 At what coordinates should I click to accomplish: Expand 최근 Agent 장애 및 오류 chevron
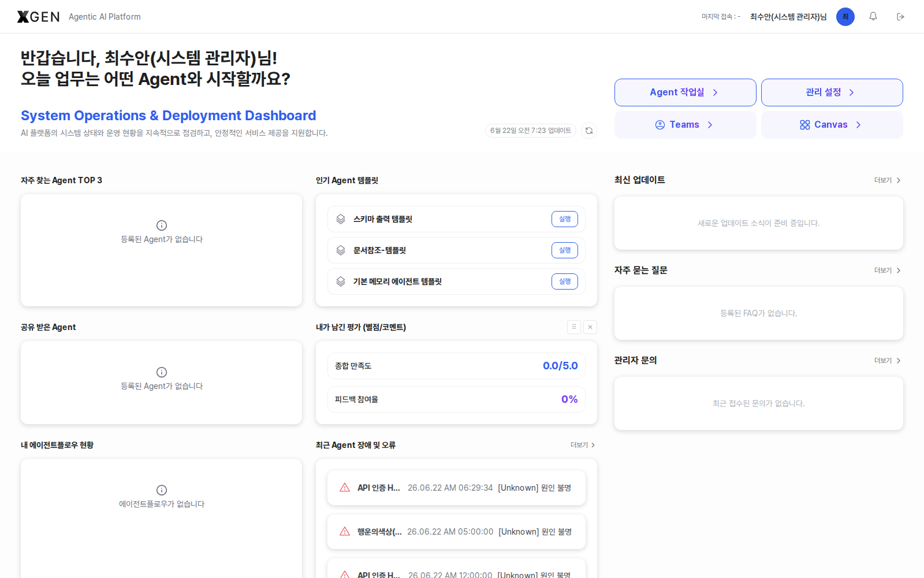pos(593,445)
